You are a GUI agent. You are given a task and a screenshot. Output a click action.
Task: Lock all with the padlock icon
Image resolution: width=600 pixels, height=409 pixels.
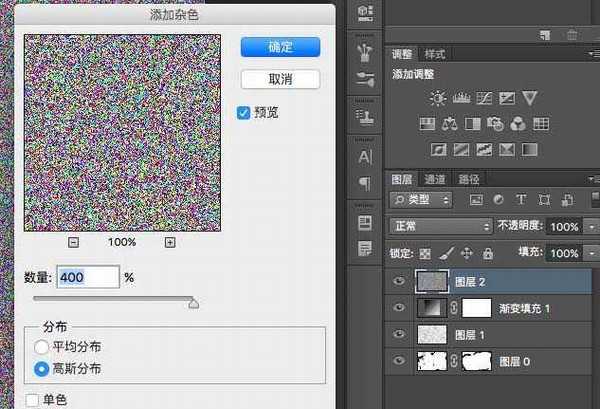click(487, 253)
